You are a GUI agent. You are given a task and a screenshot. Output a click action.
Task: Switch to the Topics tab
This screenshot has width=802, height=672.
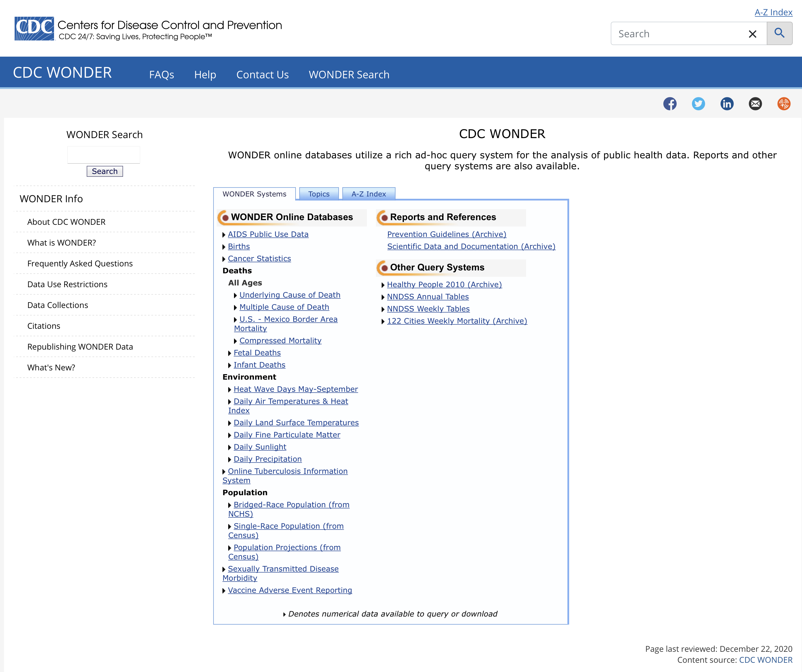318,194
